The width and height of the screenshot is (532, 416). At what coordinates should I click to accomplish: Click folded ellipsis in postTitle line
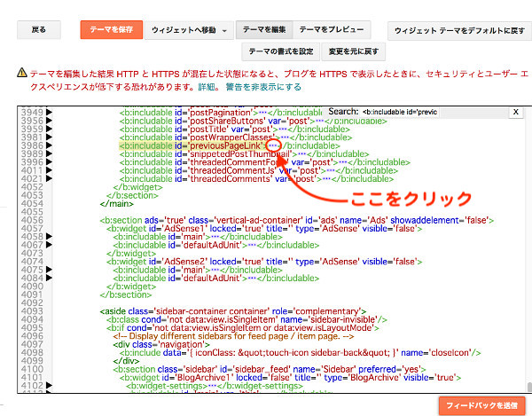(283, 130)
